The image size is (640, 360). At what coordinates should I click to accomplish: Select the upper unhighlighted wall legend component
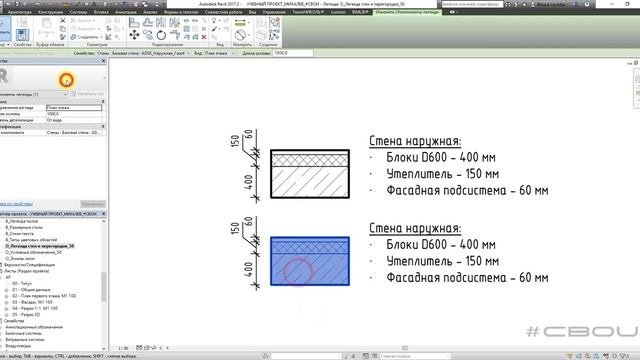coord(310,174)
